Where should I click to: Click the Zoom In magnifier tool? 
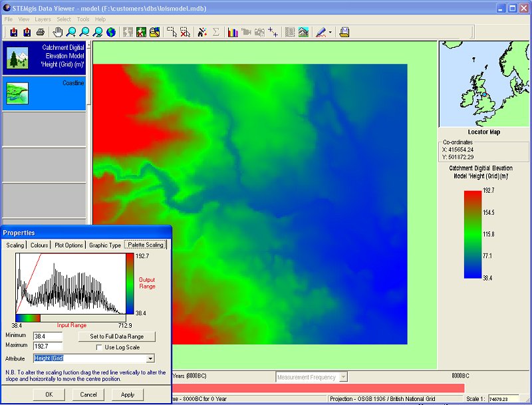pos(71,32)
